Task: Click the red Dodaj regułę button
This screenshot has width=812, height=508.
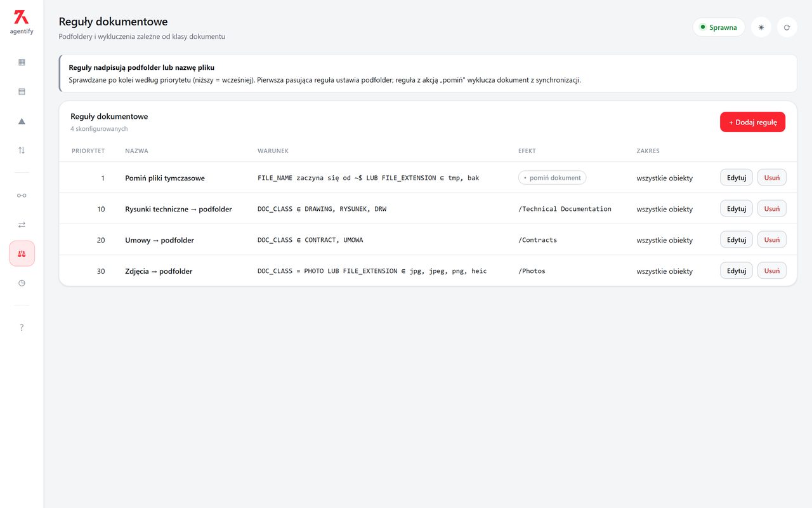Action: point(752,122)
